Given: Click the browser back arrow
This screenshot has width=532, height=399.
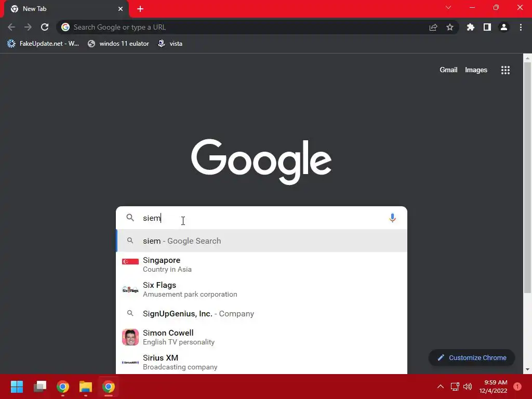Looking at the screenshot, I should (x=11, y=27).
